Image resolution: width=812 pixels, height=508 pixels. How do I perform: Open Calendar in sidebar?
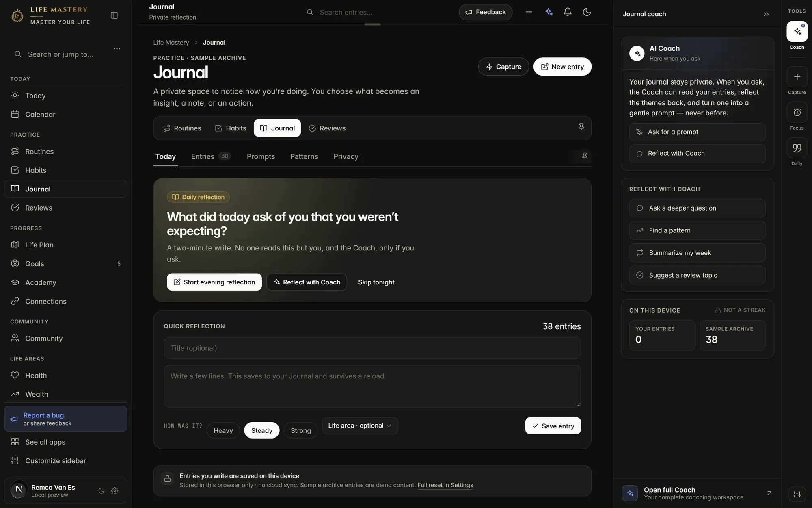[x=66, y=114]
